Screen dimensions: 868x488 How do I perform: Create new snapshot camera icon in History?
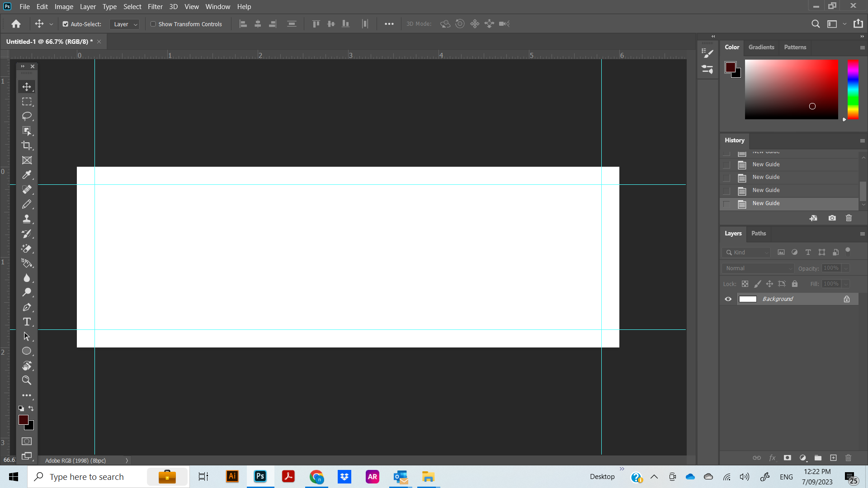832,218
